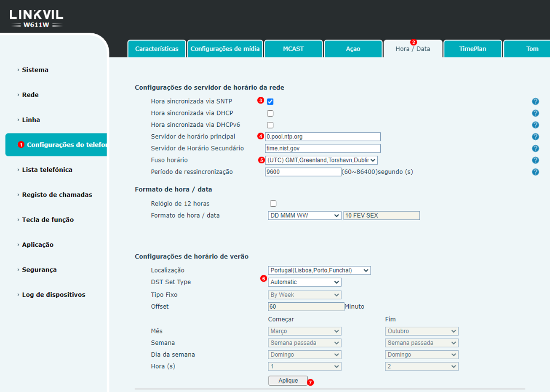550x392 pixels.
Task: Click the Servidor de horário principal field
Action: [x=323, y=137]
